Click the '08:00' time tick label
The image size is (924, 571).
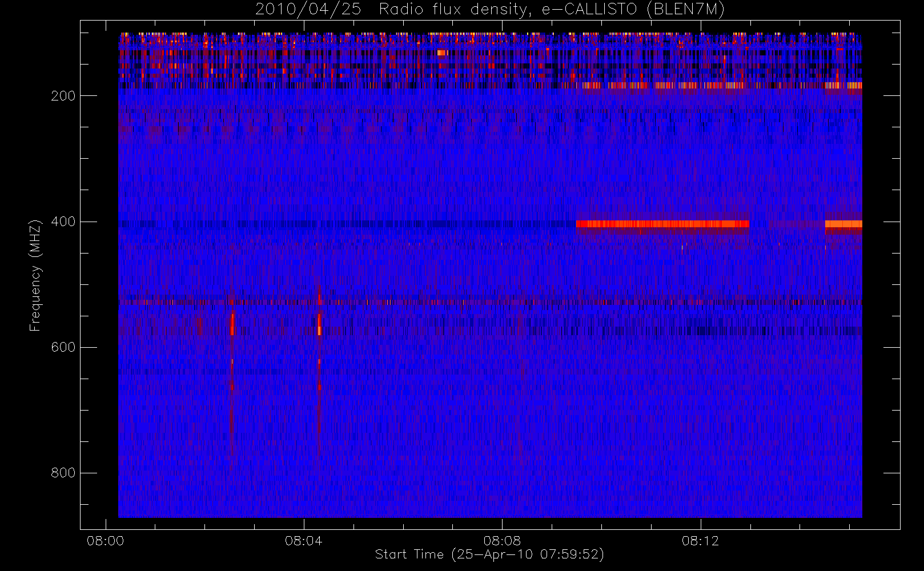click(105, 541)
